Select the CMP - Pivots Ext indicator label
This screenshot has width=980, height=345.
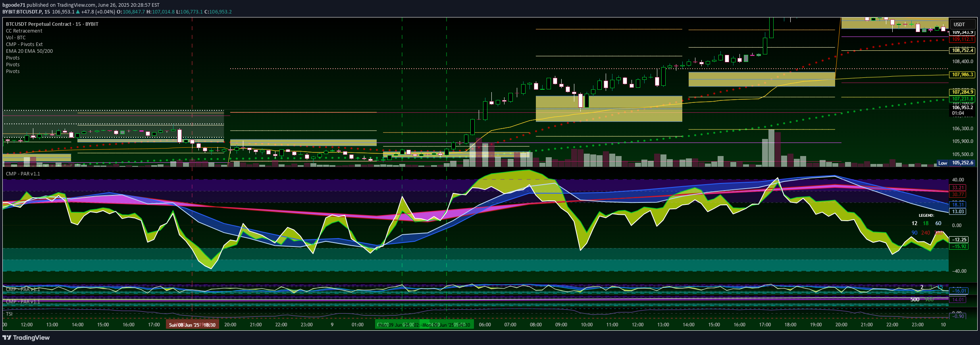(24, 44)
